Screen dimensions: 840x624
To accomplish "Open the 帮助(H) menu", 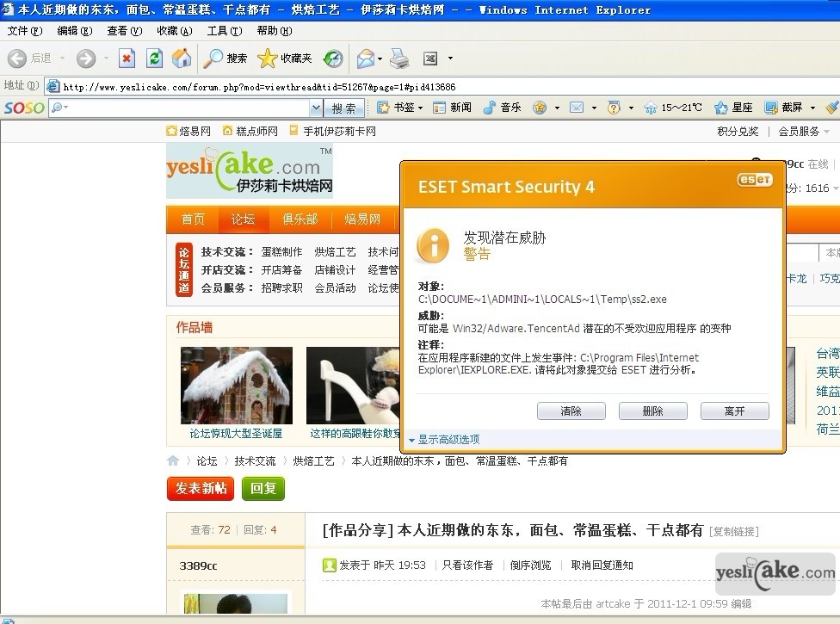I will pyautogui.click(x=275, y=30).
